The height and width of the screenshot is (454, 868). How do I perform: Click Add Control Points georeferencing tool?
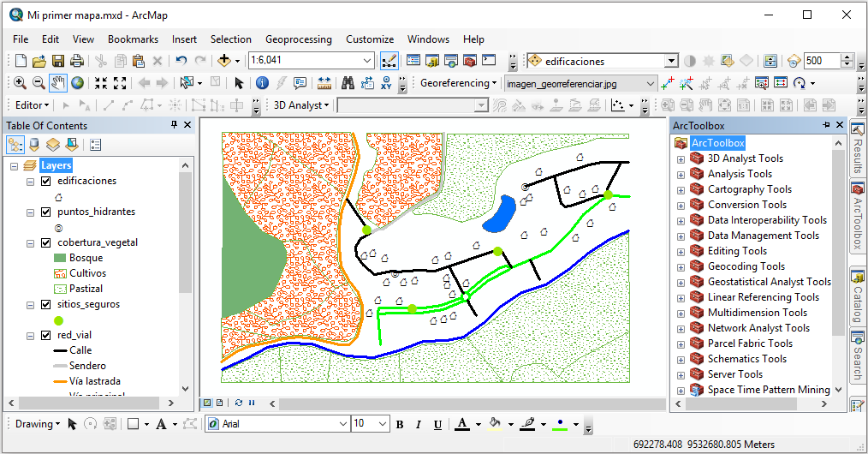[x=668, y=83]
